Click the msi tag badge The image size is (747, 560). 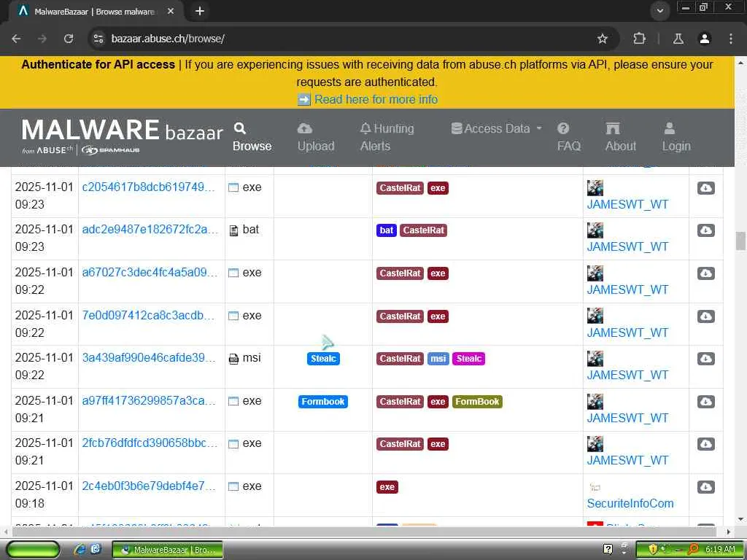pyautogui.click(x=438, y=359)
